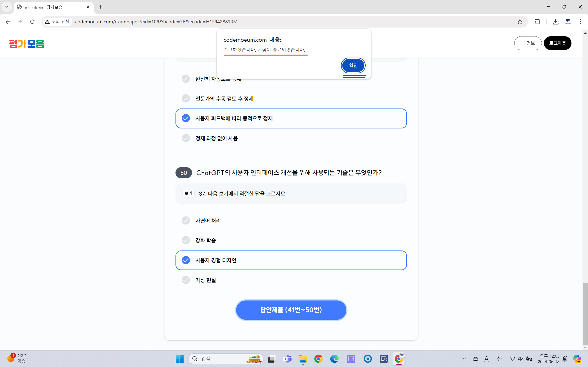
Task: Click the bookmark star icon in address bar
Action: tap(520, 22)
